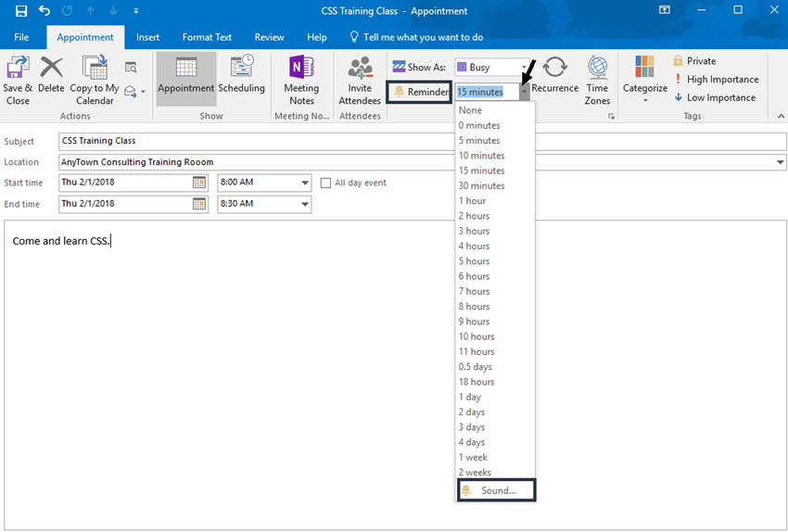
Task: Switch to the Insert tab
Action: [147, 37]
